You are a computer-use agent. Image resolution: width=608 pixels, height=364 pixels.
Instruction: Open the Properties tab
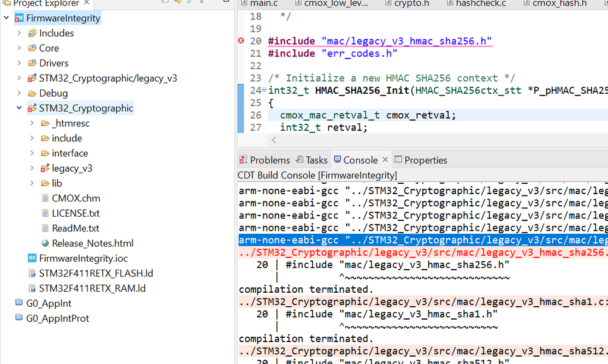pyautogui.click(x=421, y=160)
